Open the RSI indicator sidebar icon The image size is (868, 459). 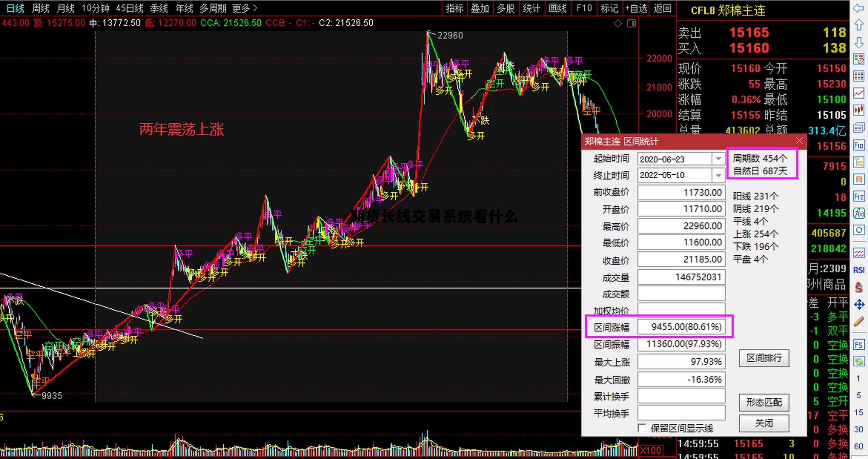click(x=859, y=270)
